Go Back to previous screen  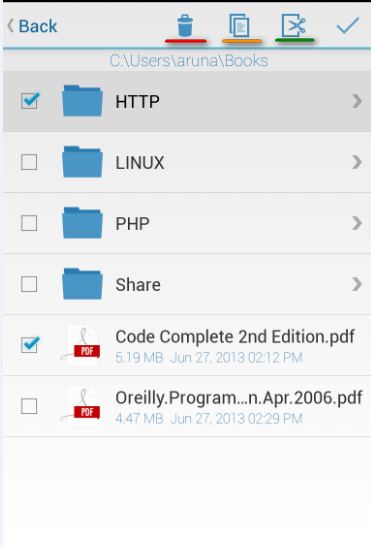point(32,26)
